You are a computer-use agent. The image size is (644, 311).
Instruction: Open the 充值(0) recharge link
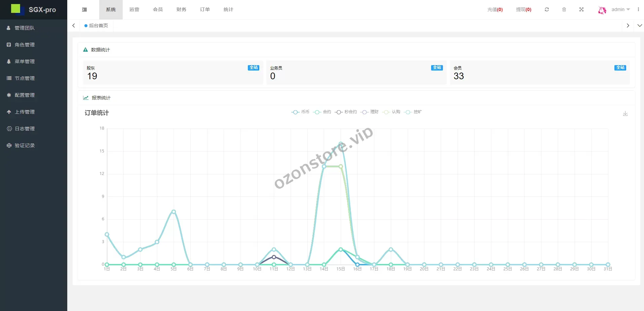(x=495, y=10)
